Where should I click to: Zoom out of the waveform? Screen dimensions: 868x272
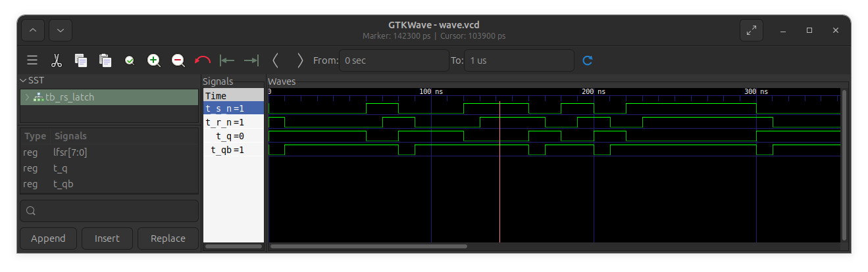[178, 60]
